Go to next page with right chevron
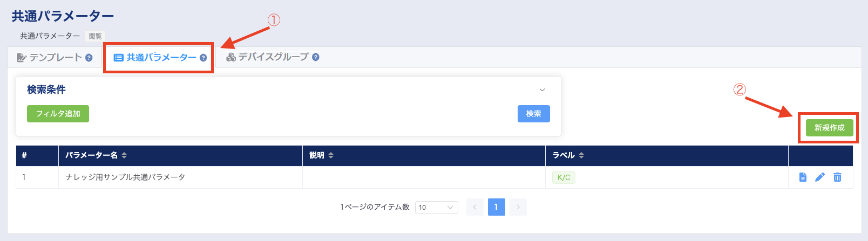The width and height of the screenshot is (868, 241). (x=518, y=207)
